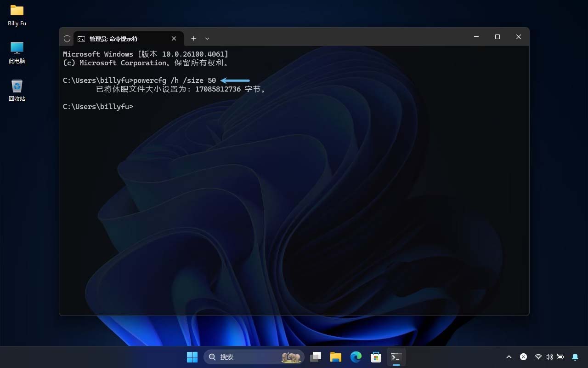This screenshot has height=368, width=588.
Task: Close the 命令提示符 tab with its X
Action: pos(174,39)
